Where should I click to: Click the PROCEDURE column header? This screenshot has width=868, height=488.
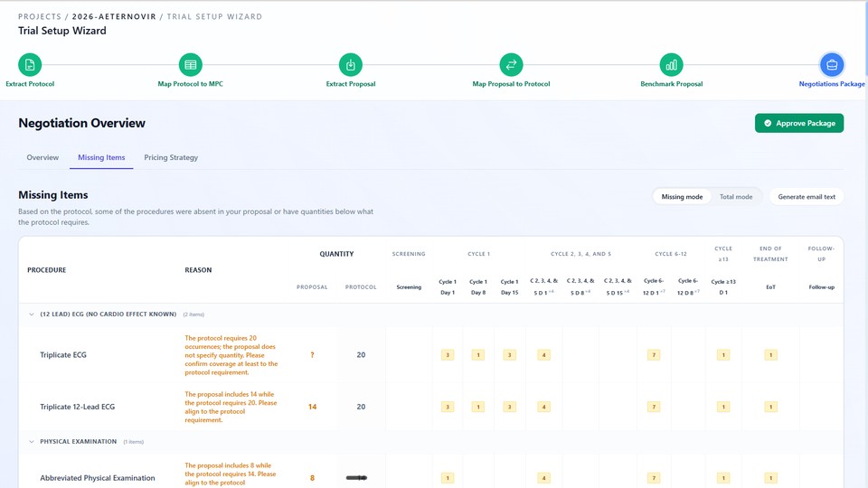coord(46,270)
